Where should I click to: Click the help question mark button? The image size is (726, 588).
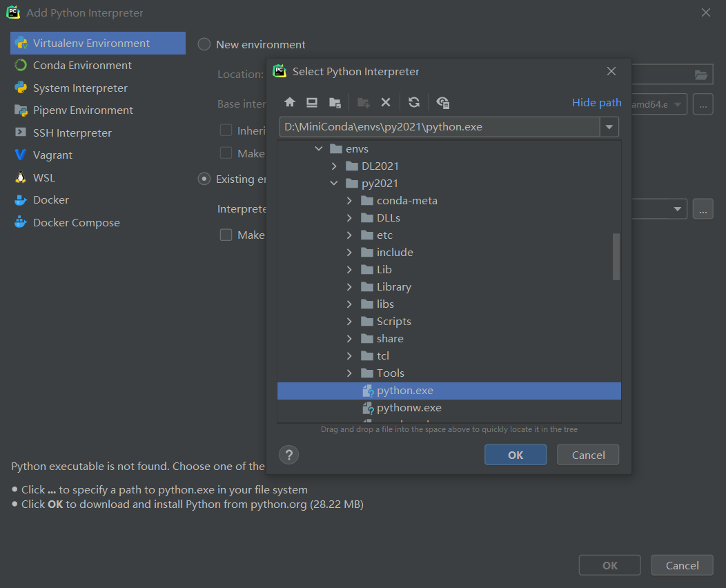click(x=289, y=455)
